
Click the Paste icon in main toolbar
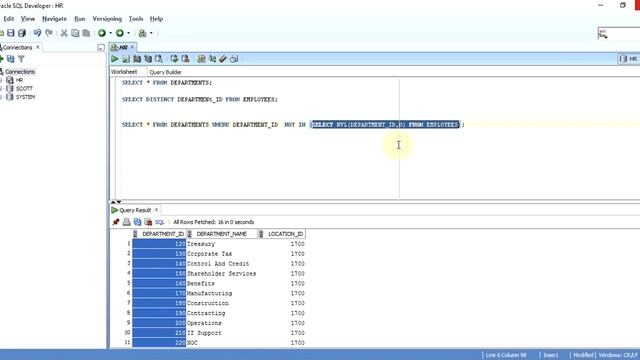pyautogui.click(x=86, y=33)
